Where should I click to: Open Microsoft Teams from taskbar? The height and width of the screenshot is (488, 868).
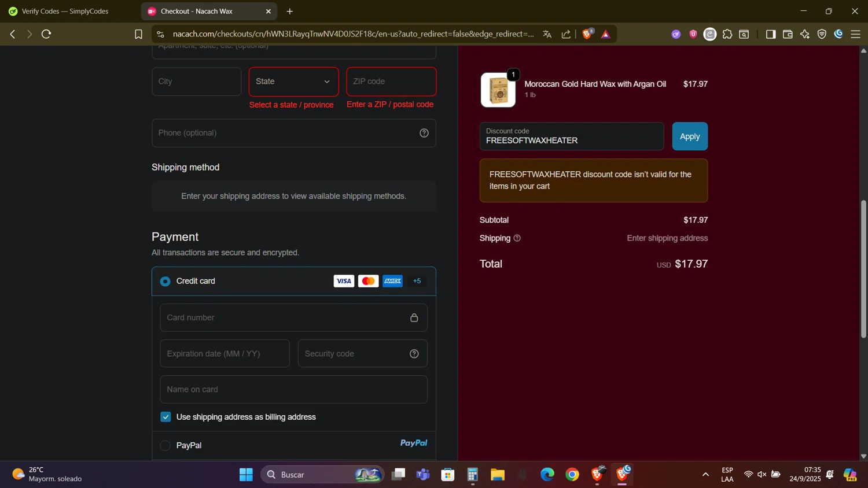click(x=423, y=475)
